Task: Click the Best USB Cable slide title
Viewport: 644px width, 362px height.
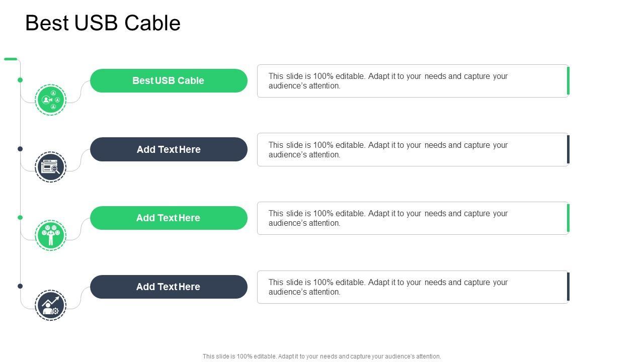Action: pyautogui.click(x=103, y=23)
